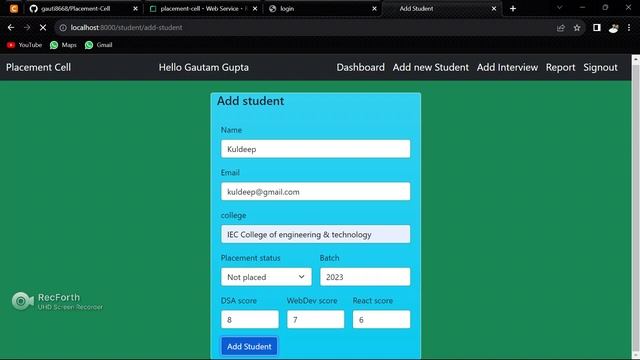Click the college input field

pyautogui.click(x=316, y=234)
